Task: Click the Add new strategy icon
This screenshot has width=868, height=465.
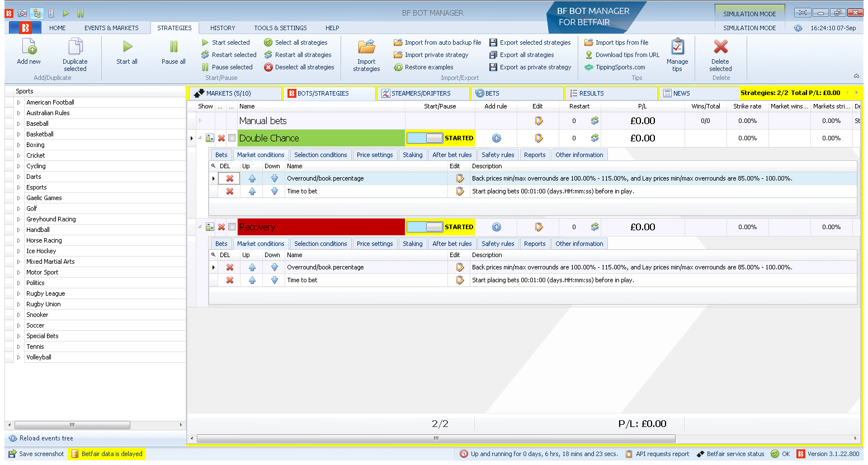Action: click(29, 47)
